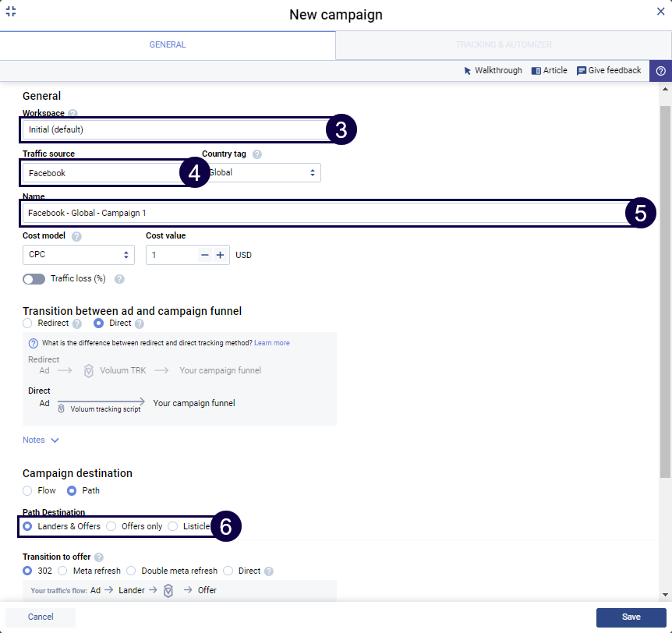Select the Redirect radio button

[x=28, y=324]
